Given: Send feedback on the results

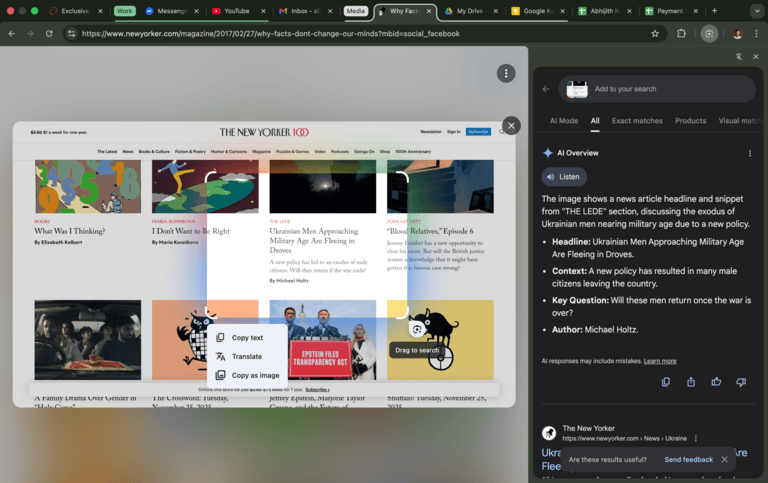Looking at the screenshot, I should point(688,459).
